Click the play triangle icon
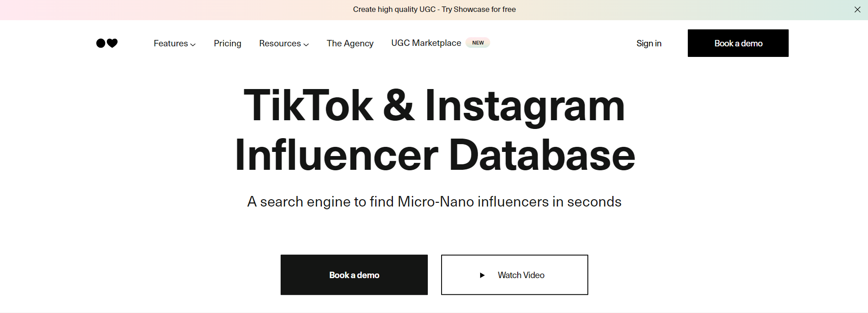 (482, 275)
